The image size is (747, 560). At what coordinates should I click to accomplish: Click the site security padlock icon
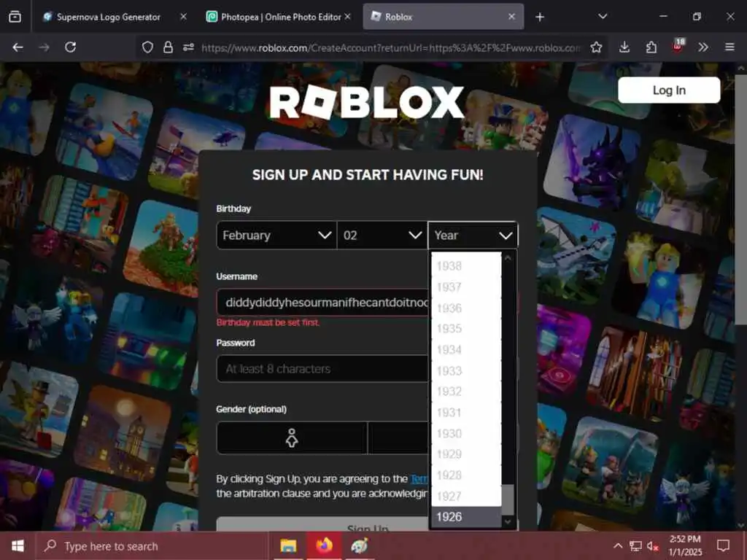pyautogui.click(x=168, y=47)
